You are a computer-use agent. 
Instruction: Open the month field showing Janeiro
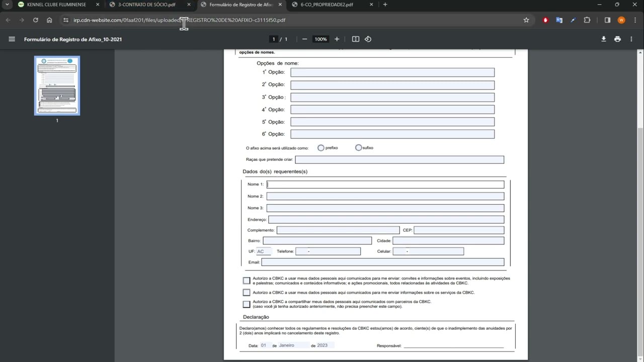293,345
